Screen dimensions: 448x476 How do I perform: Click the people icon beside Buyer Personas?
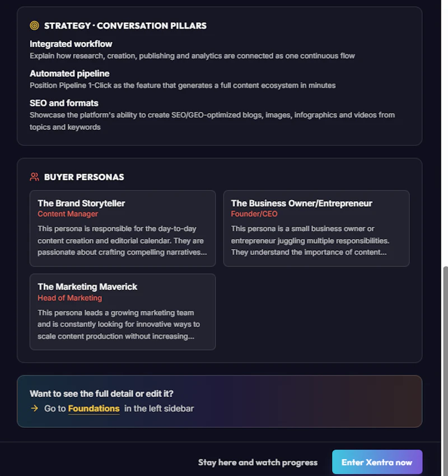pyautogui.click(x=34, y=176)
